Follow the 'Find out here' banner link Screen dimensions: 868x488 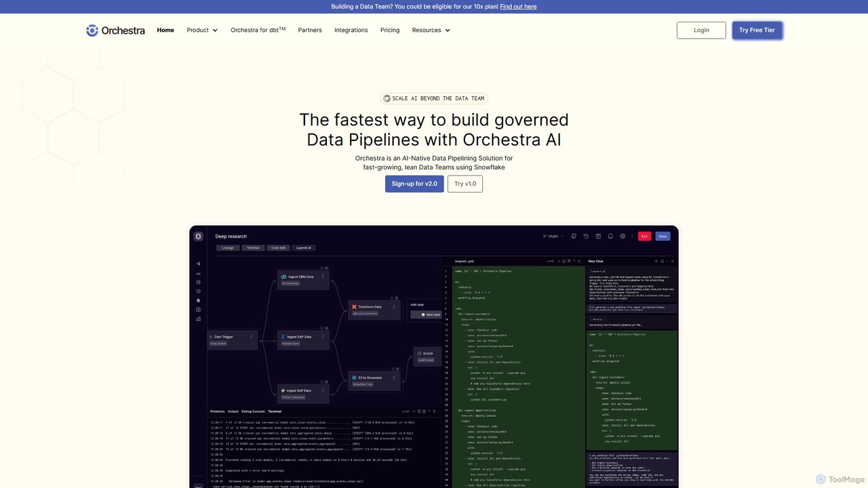click(x=518, y=7)
